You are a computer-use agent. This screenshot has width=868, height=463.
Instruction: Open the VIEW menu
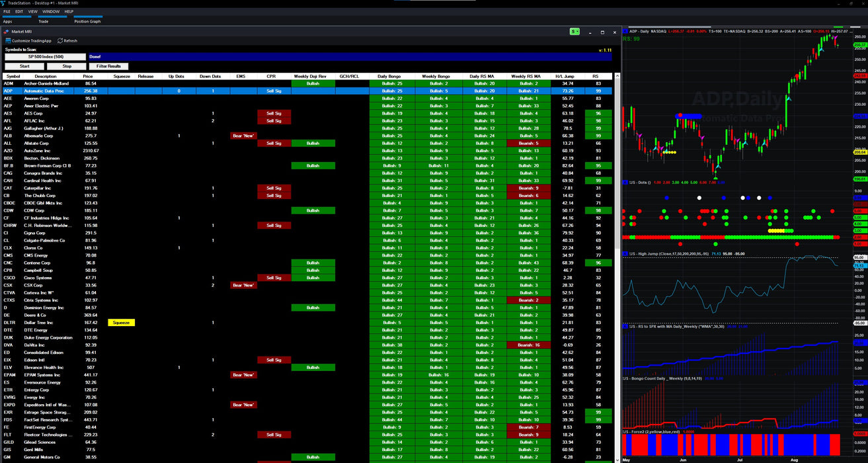[x=32, y=11]
